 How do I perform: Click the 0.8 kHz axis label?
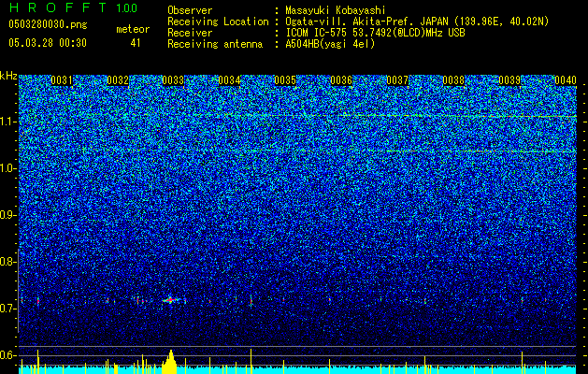coord(7,262)
